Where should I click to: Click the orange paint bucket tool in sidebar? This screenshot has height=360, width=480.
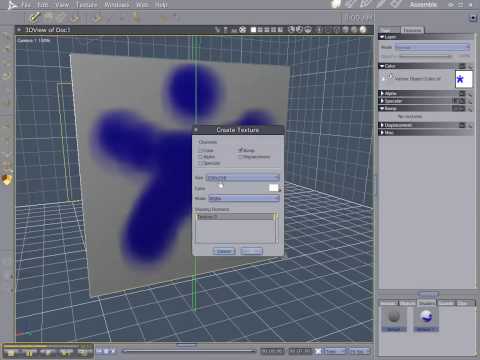[7, 180]
